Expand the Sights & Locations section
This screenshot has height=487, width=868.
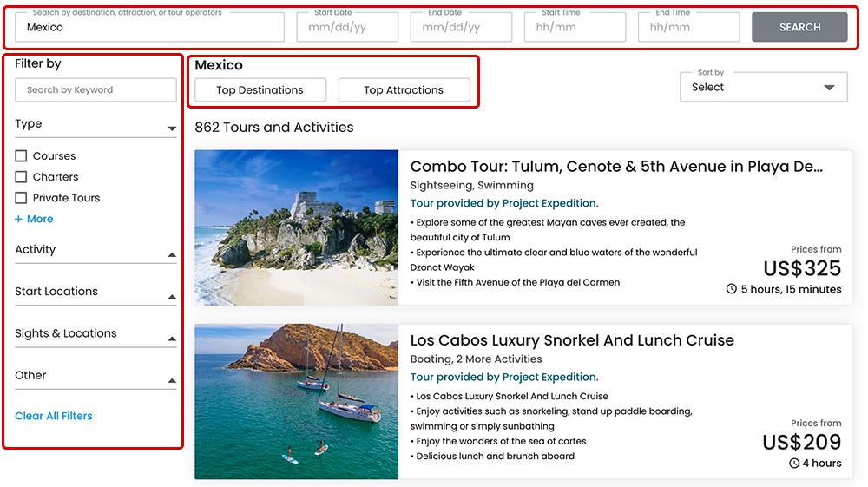[x=172, y=339]
